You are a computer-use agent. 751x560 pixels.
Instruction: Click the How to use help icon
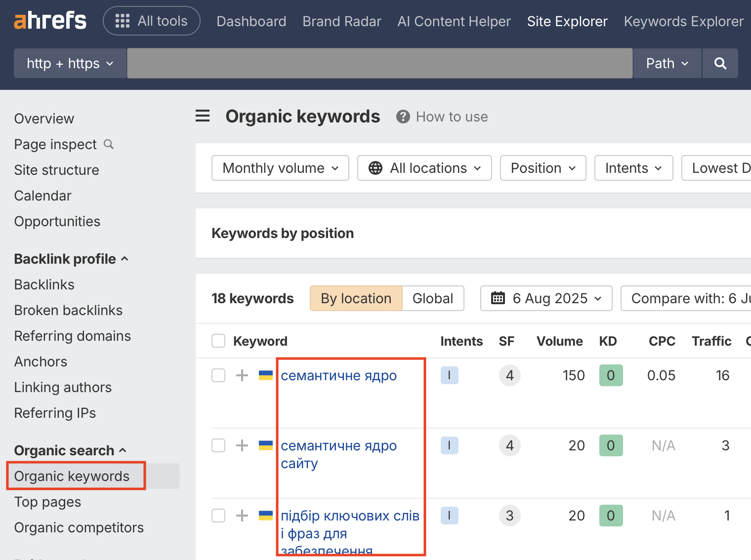coord(403,117)
